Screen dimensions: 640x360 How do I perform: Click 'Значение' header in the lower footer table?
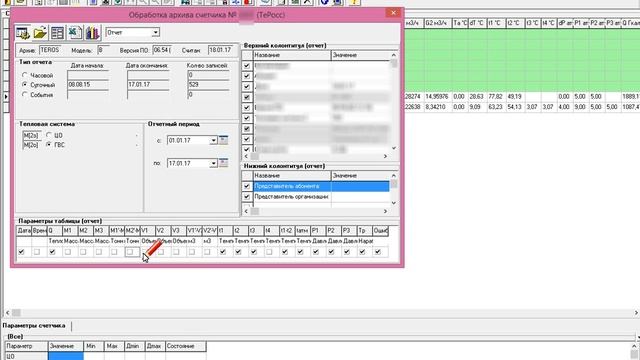pyautogui.click(x=360, y=176)
